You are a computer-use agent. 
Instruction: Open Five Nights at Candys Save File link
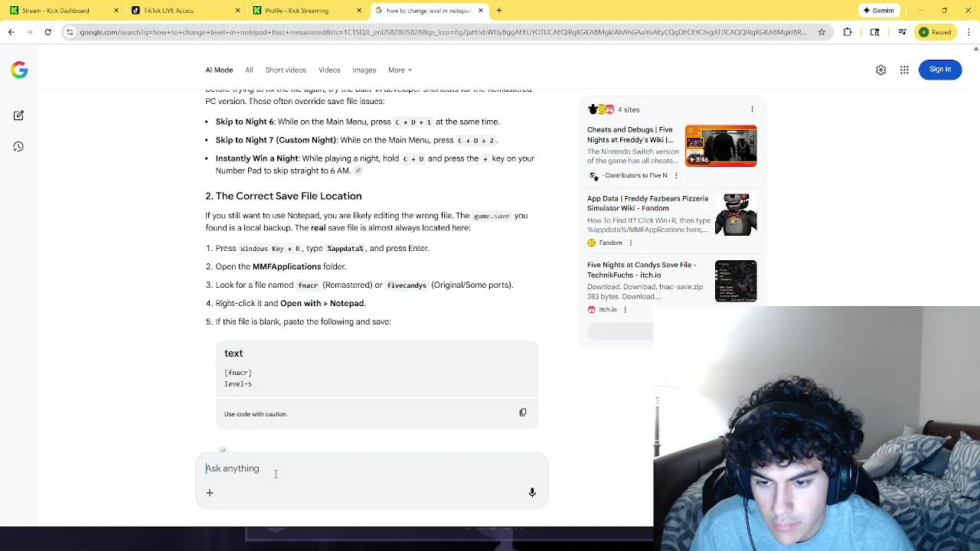642,269
